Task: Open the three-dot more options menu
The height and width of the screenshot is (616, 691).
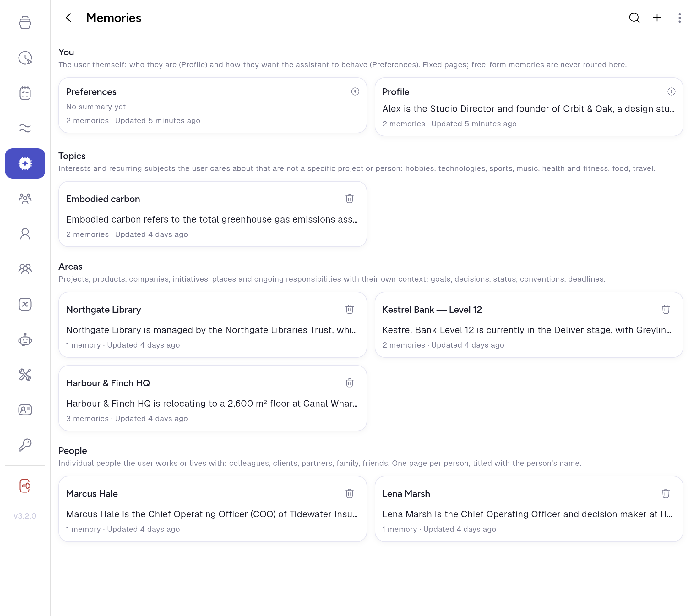Action: point(679,18)
